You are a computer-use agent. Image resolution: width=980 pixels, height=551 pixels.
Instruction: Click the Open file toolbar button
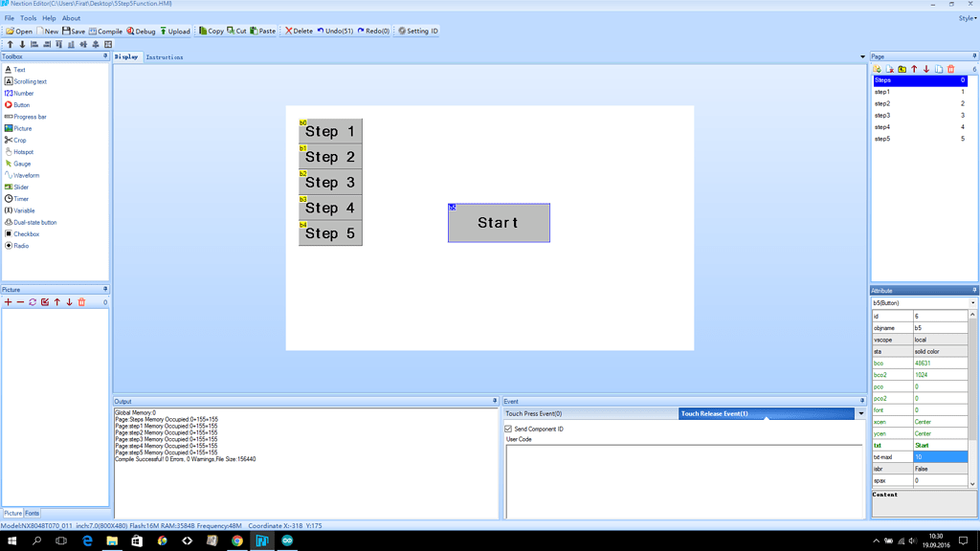(x=19, y=31)
